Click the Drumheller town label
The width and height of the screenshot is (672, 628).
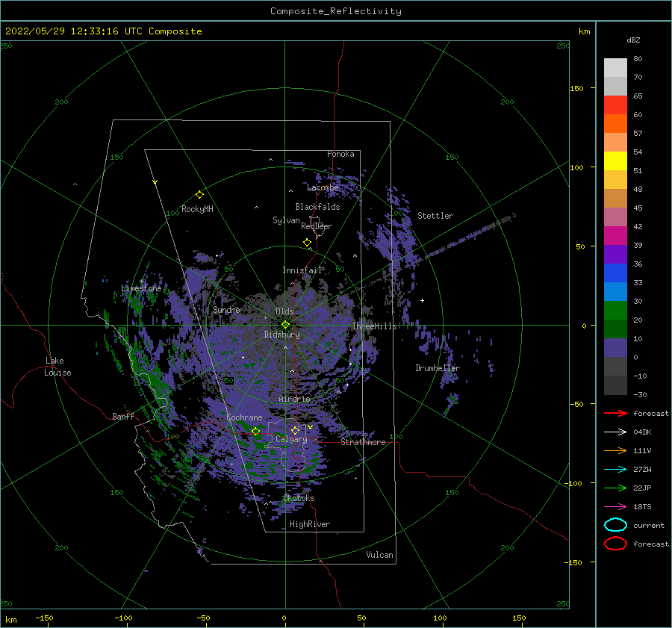438,368
